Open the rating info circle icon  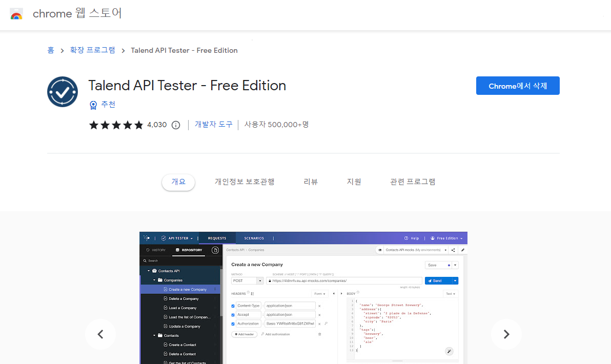click(176, 125)
